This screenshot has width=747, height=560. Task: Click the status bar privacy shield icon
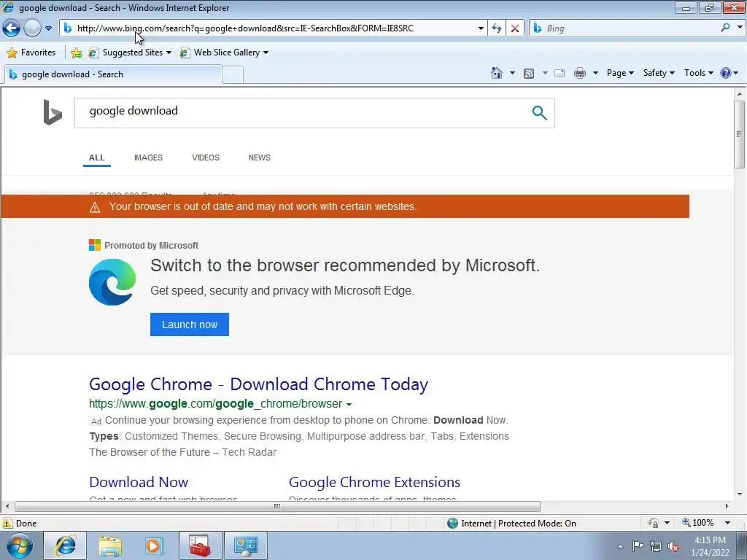click(x=653, y=524)
